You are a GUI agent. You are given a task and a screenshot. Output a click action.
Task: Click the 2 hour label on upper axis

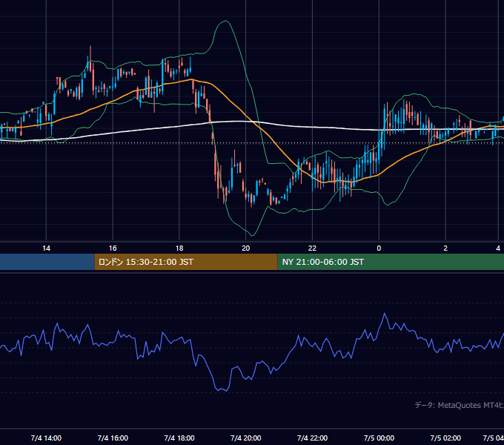point(445,248)
